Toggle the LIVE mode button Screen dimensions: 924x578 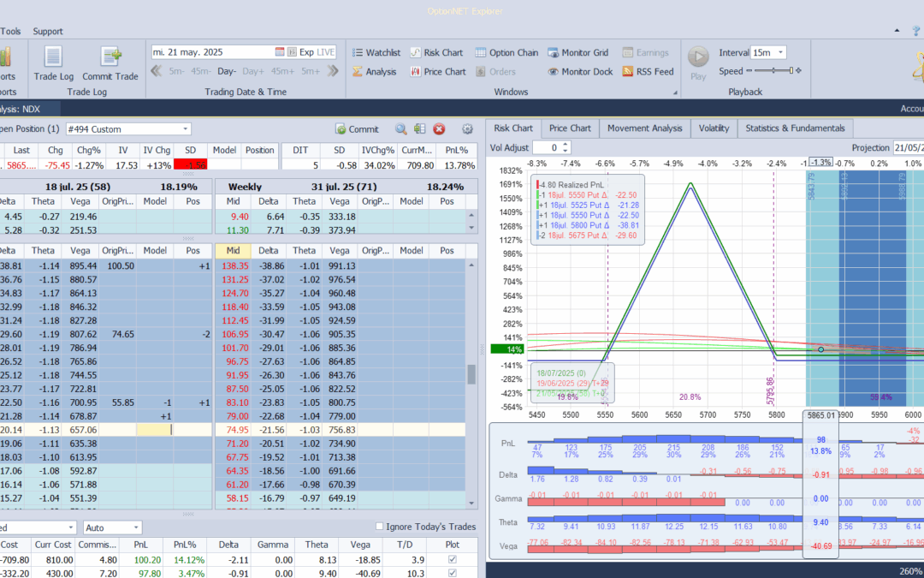326,52
